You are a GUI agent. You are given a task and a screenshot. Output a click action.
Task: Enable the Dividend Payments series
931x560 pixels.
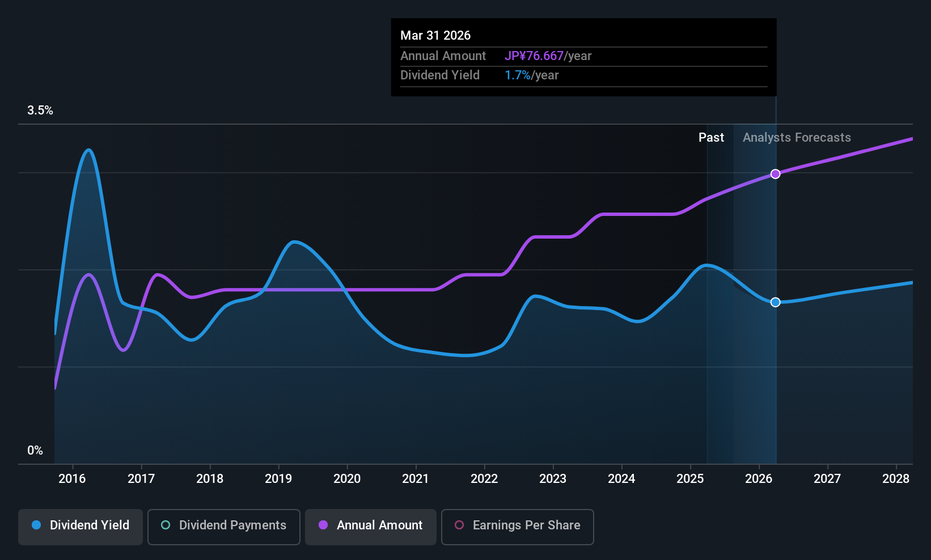point(223,527)
